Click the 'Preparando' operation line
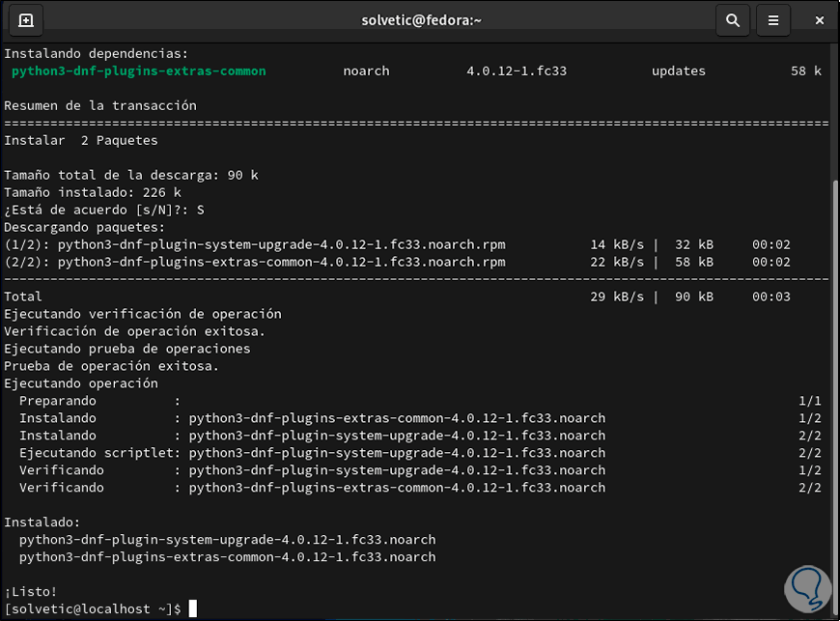Screen dimensions: 840x621 [x=58, y=401]
